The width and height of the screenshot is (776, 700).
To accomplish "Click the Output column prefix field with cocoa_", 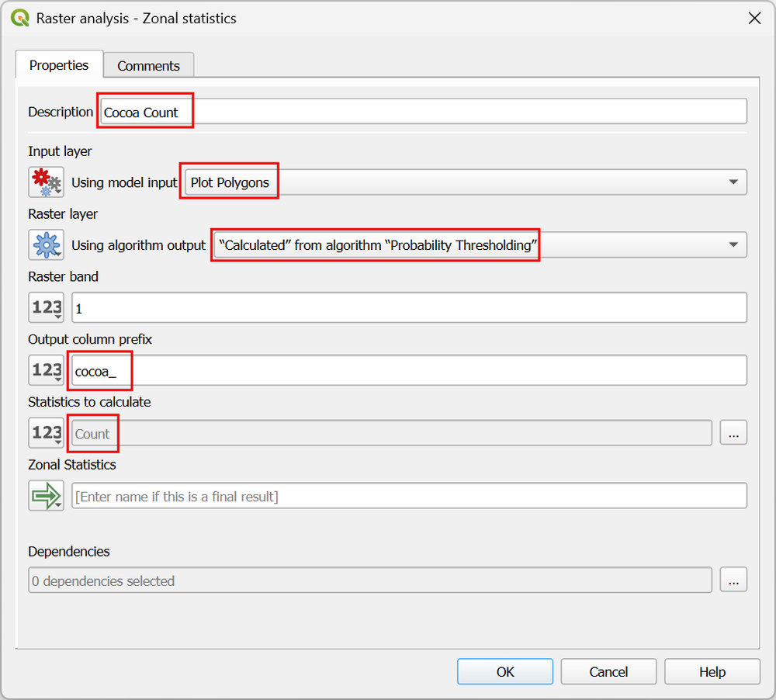I will pyautogui.click(x=409, y=370).
